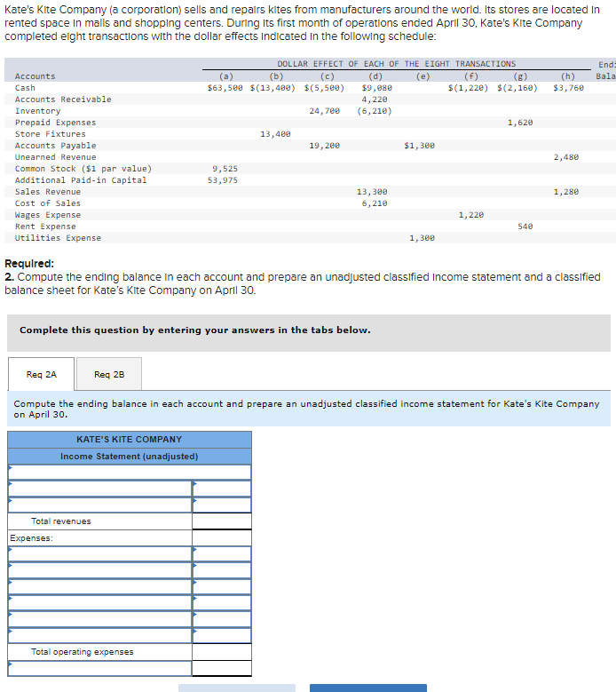This screenshot has width=616, height=692.
Task: Click the '24,700' Inventory value
Action: [325, 111]
